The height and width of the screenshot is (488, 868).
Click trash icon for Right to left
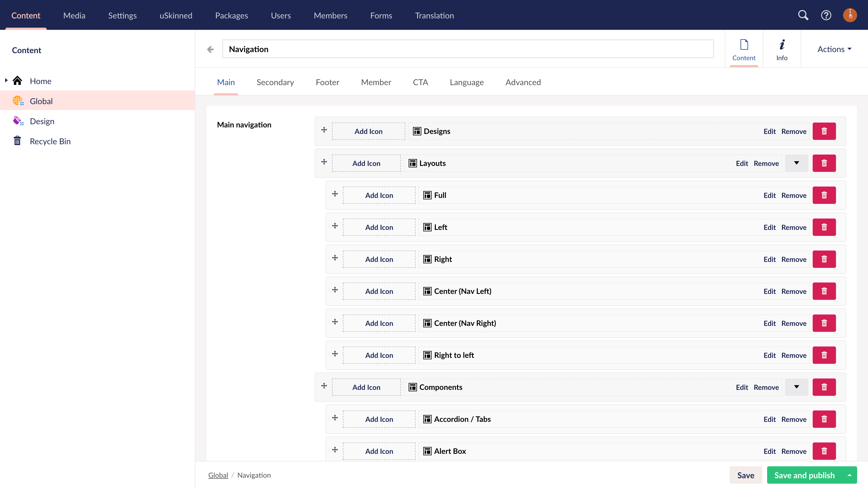[x=824, y=355]
